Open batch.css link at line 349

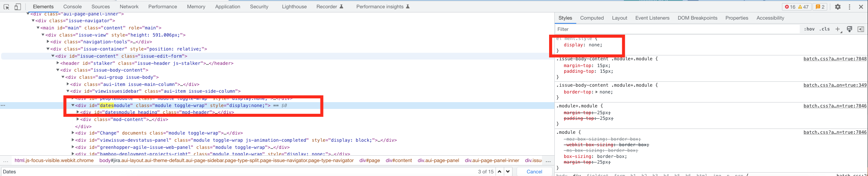click(835, 85)
